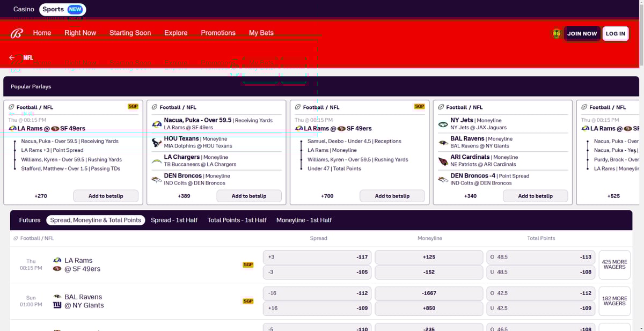Bet SF 49ers -3 spread at -105
The width and height of the screenshot is (644, 331).
pyautogui.click(x=318, y=272)
